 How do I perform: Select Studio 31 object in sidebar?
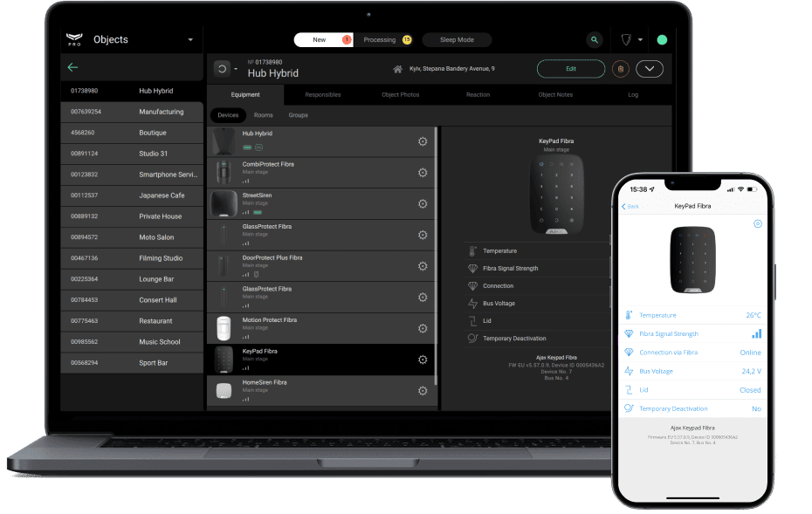click(132, 154)
